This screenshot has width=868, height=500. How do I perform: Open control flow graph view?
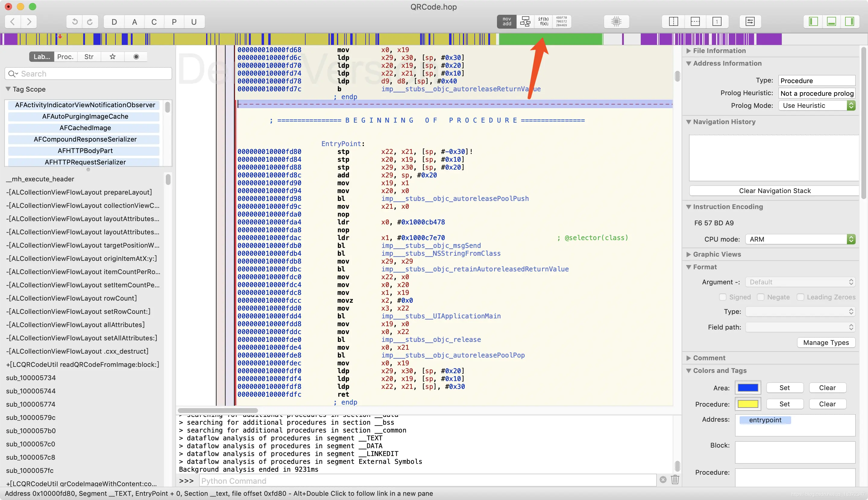pyautogui.click(x=525, y=21)
